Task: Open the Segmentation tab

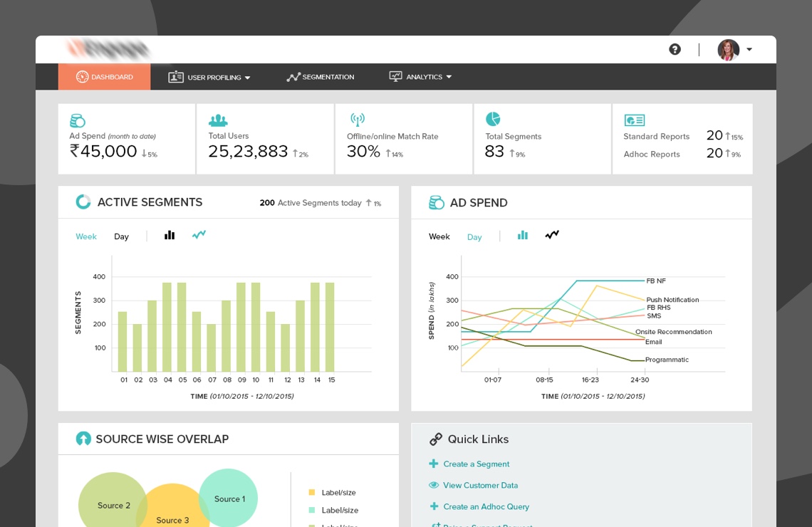Action: click(321, 77)
